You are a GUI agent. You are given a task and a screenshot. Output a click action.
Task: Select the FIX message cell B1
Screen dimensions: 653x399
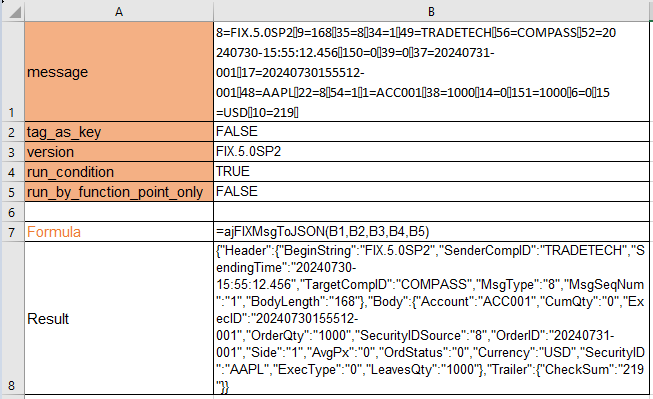point(431,72)
